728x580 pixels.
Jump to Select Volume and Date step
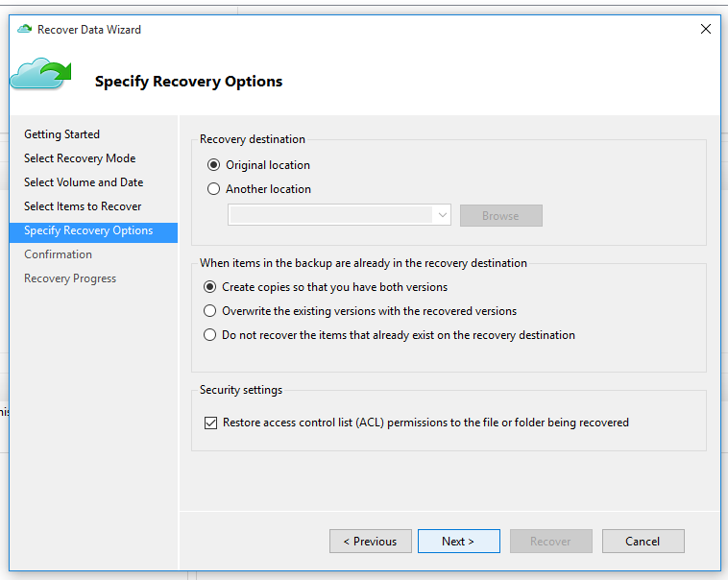[84, 182]
